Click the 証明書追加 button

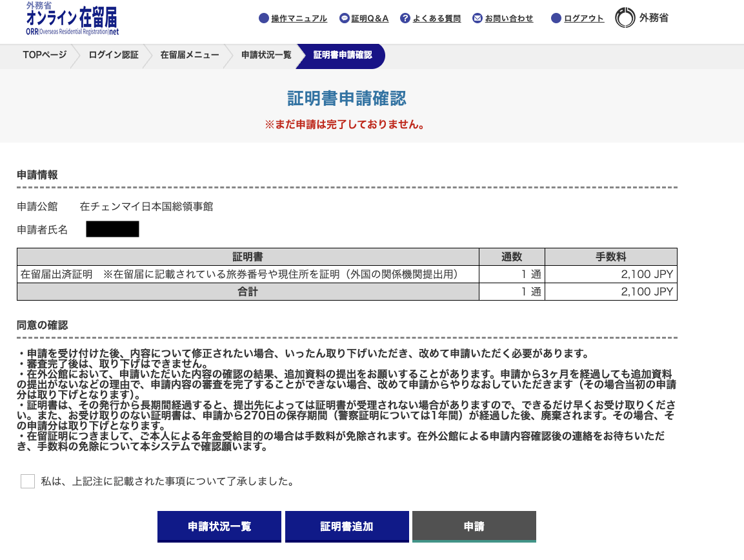pyautogui.click(x=347, y=527)
